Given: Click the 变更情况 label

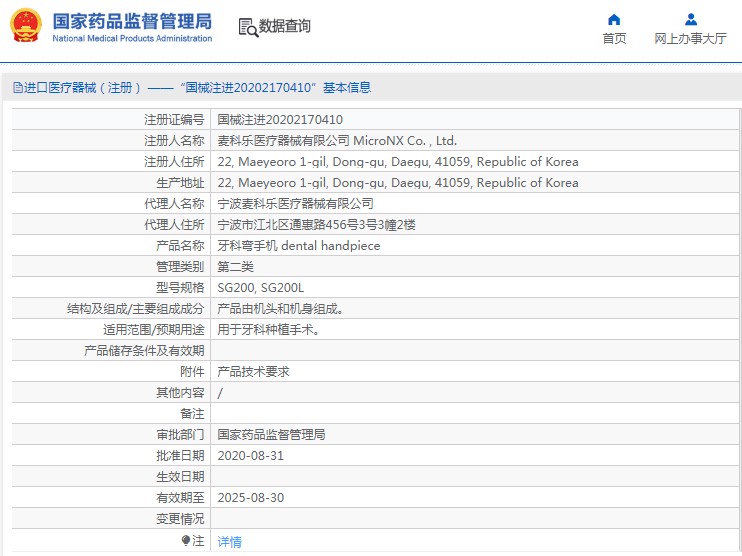Looking at the screenshot, I should tap(180, 519).
